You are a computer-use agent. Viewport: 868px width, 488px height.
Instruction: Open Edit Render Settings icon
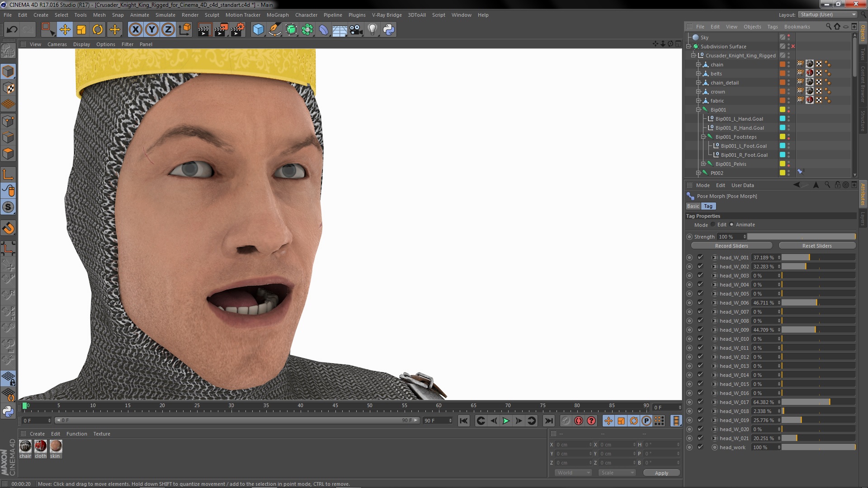pos(238,30)
